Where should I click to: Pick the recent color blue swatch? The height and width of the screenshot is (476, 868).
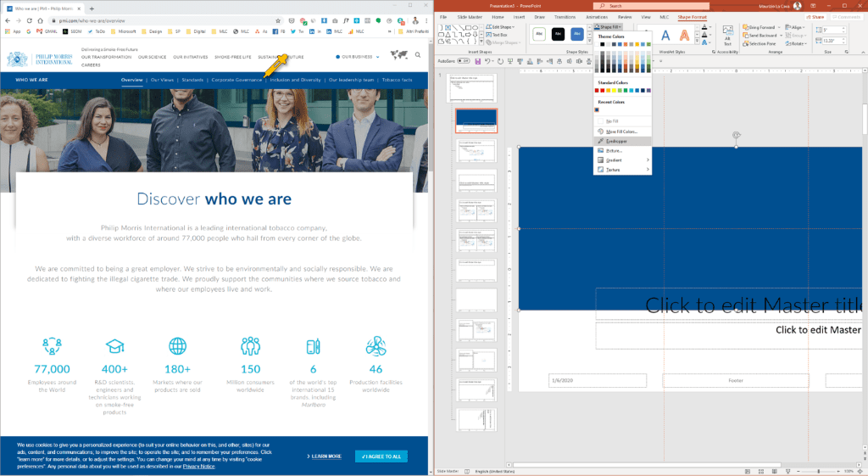[597, 109]
